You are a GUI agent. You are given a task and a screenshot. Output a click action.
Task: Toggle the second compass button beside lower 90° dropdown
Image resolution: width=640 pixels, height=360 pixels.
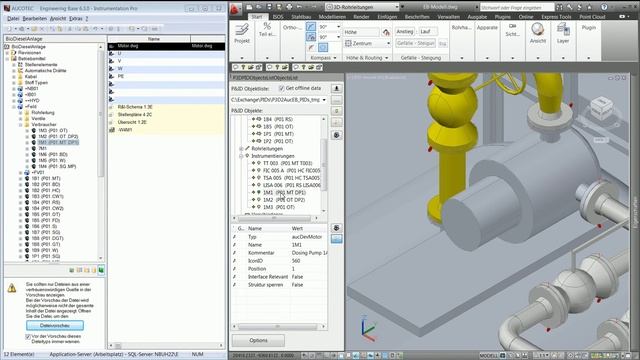coord(311,37)
